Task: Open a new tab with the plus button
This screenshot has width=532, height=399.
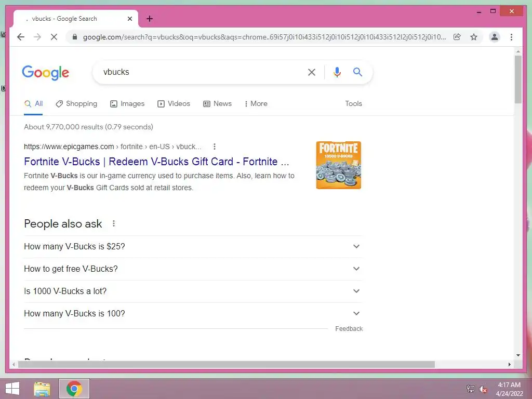Action: (x=150, y=19)
